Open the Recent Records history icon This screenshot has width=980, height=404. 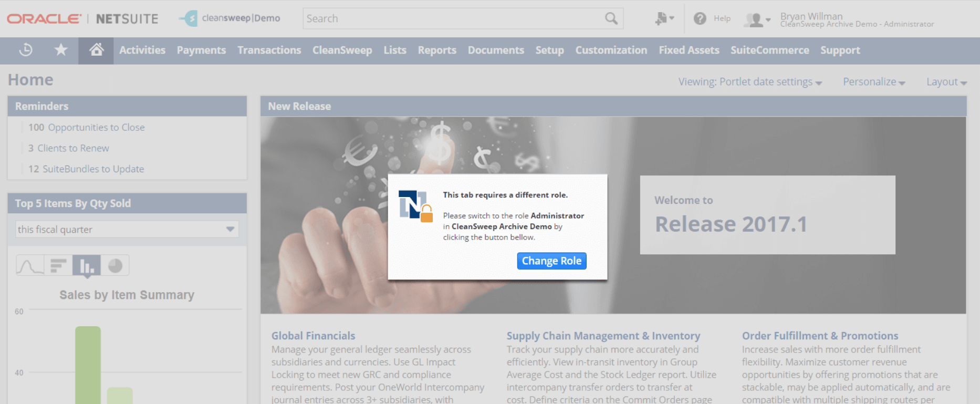tap(26, 50)
